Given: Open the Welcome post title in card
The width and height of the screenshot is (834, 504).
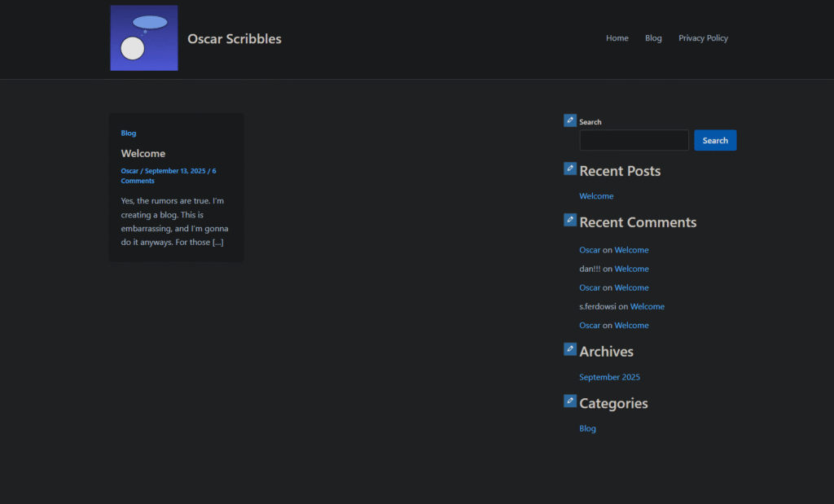Looking at the screenshot, I should (x=143, y=153).
